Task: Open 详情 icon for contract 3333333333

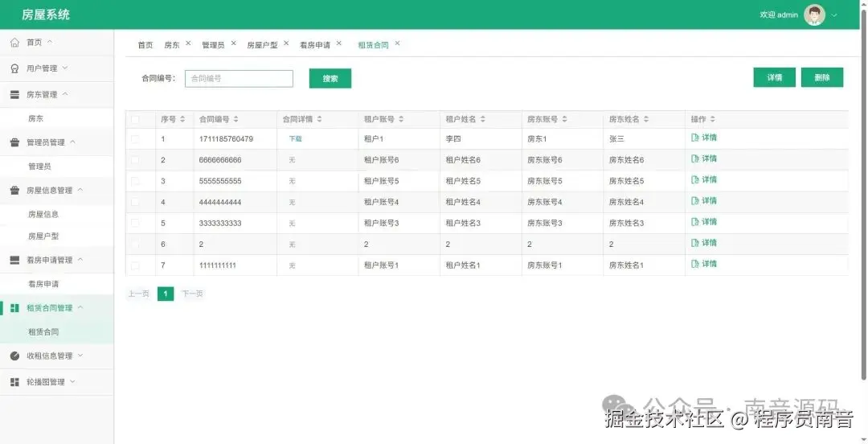Action: click(695, 222)
